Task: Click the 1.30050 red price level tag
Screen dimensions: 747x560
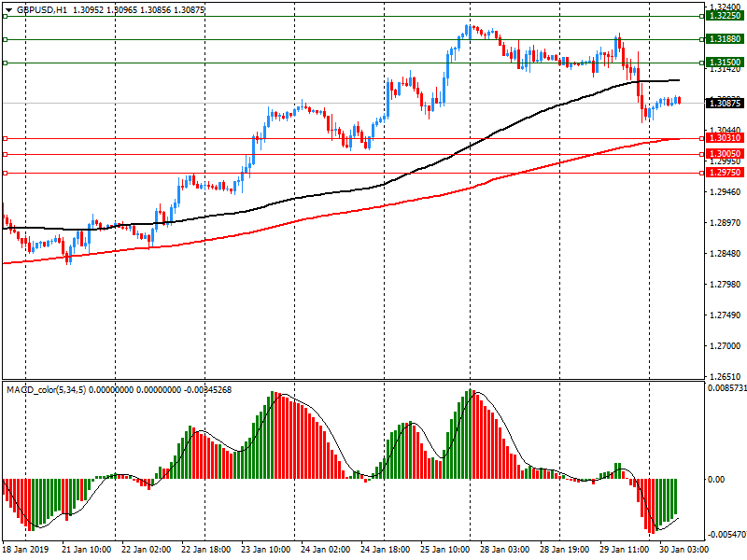Action: [x=725, y=154]
